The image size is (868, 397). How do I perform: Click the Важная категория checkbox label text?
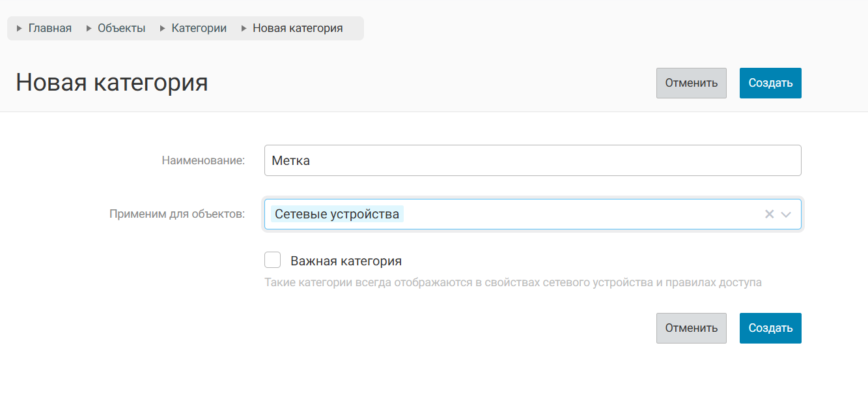[x=346, y=261]
